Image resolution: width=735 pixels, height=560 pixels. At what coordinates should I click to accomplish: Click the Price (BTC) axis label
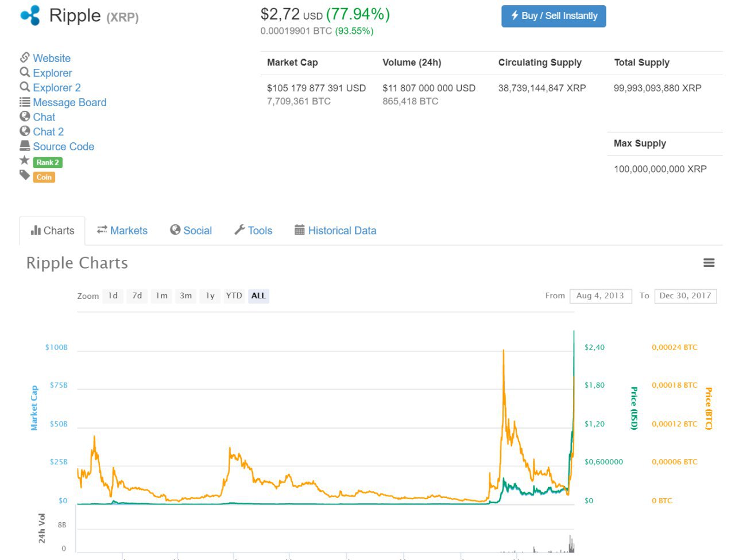click(708, 409)
